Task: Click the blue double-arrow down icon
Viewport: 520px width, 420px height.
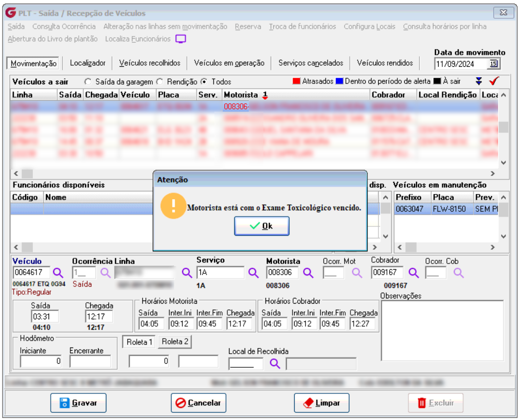Action: (479, 81)
